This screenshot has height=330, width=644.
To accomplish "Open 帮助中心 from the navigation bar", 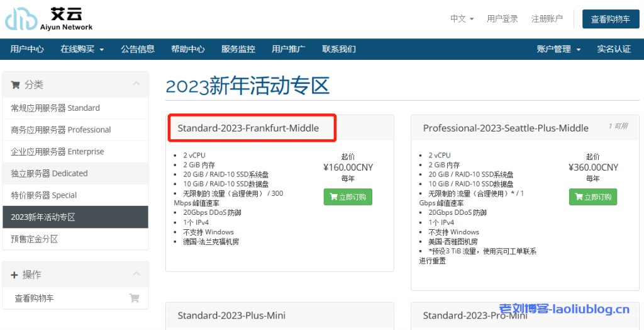I will (x=188, y=49).
